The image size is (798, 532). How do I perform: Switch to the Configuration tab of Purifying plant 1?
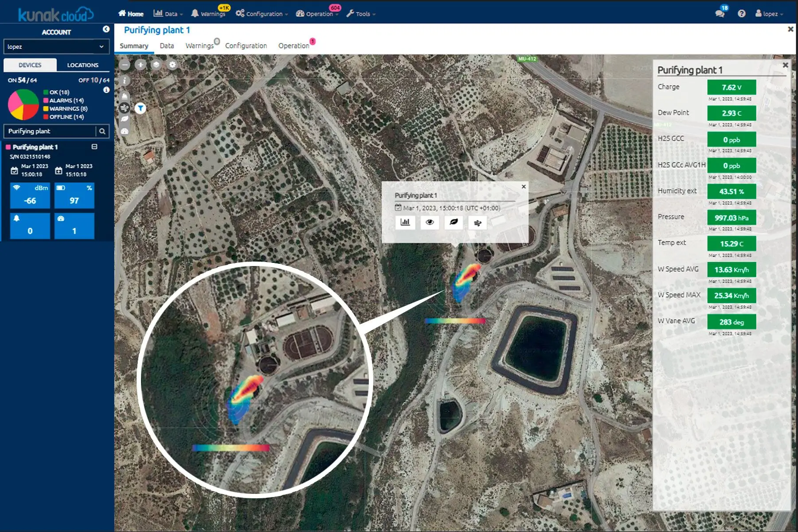click(246, 46)
